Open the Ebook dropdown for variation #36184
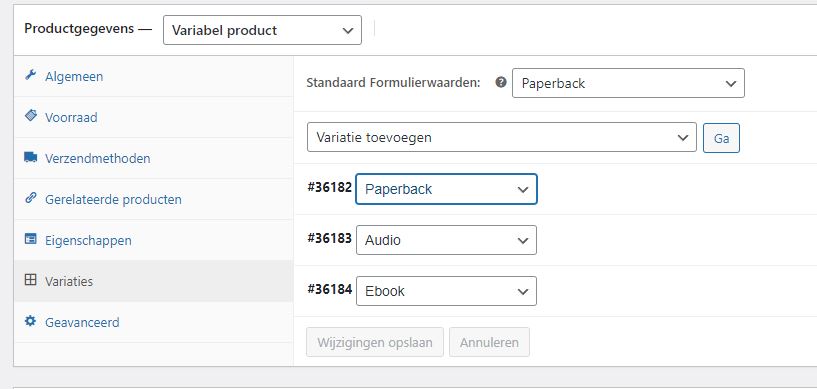This screenshot has height=389, width=817. (446, 291)
